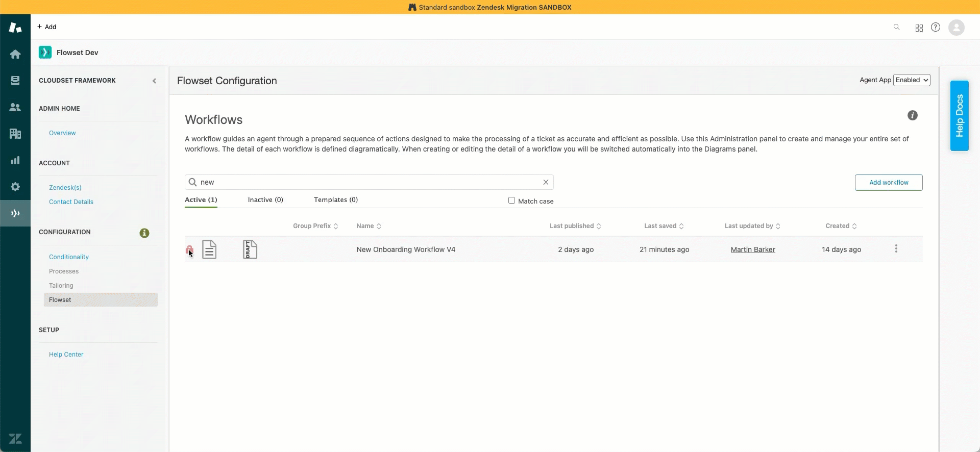The image size is (980, 452).
Task: Click the Zendesk Z icon at sidebar bottom
Action: pos(15,439)
